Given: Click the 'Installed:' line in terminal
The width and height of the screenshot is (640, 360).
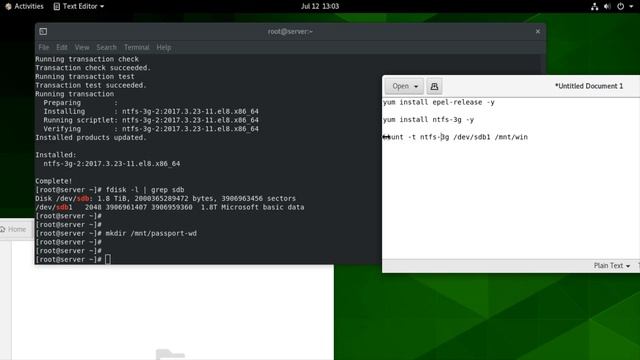Looking at the screenshot, I should pos(56,155).
